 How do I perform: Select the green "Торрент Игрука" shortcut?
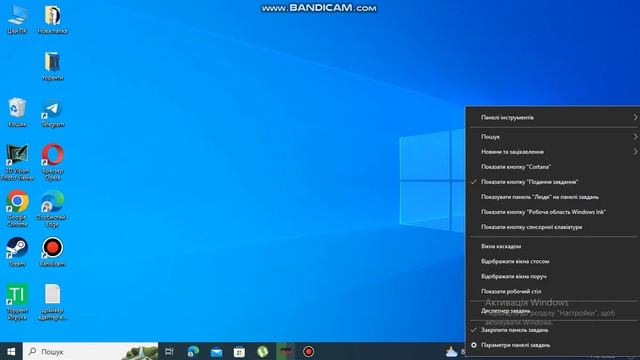17,302
